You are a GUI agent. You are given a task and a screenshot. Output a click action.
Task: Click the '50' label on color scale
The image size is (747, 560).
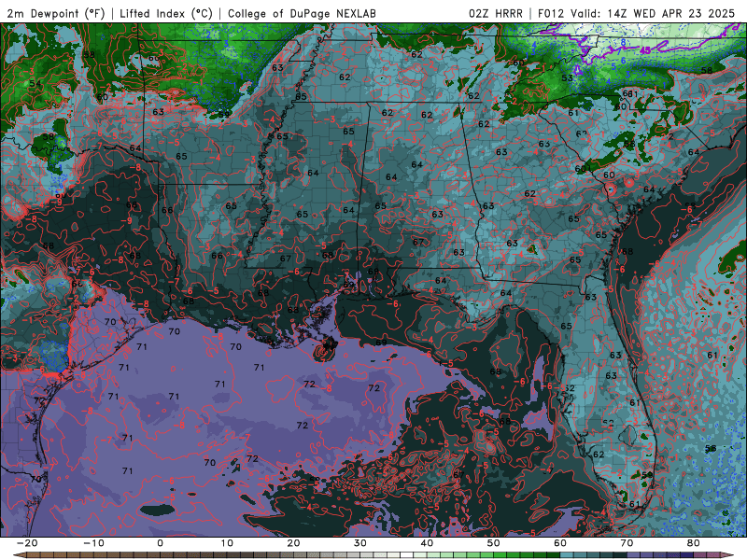pos(494,543)
